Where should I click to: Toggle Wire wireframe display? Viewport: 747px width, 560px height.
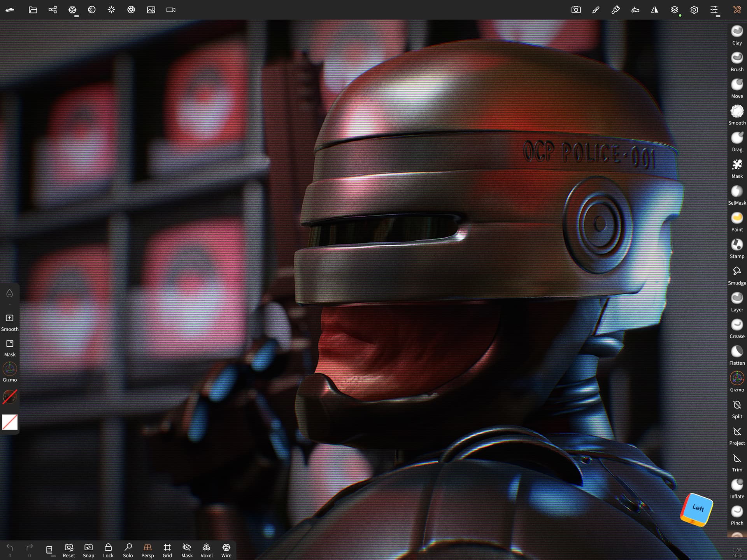[x=226, y=550]
